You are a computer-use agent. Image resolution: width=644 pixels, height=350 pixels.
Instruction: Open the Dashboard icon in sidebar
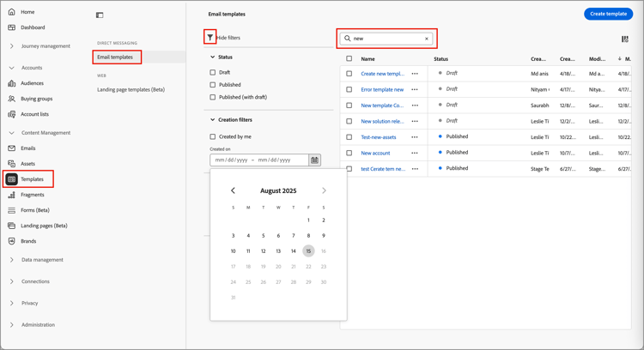(11, 27)
